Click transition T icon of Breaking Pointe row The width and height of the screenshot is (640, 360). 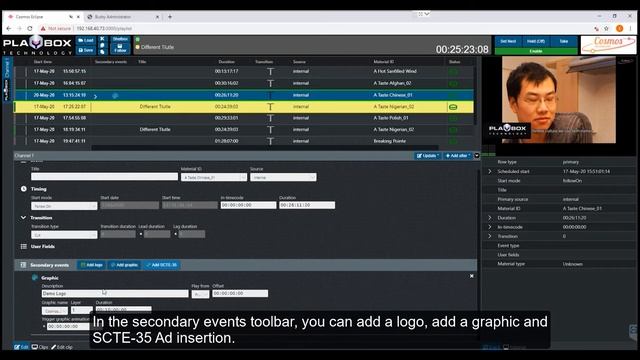click(270, 141)
